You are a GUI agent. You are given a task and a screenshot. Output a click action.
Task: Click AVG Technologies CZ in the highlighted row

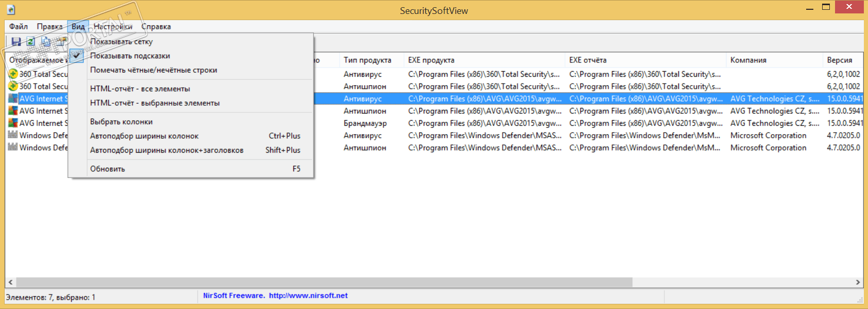pyautogui.click(x=774, y=99)
